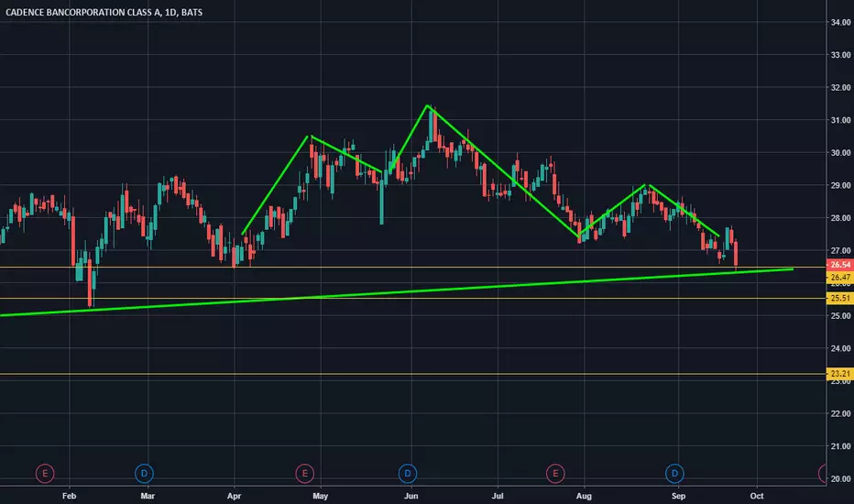
Task: Select the red 26.54 current price label
Action: [x=840, y=265]
